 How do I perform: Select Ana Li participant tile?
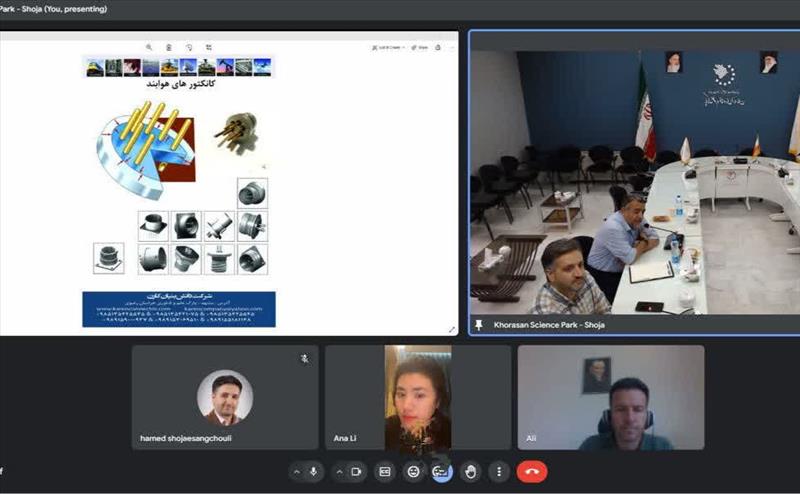[x=417, y=397]
